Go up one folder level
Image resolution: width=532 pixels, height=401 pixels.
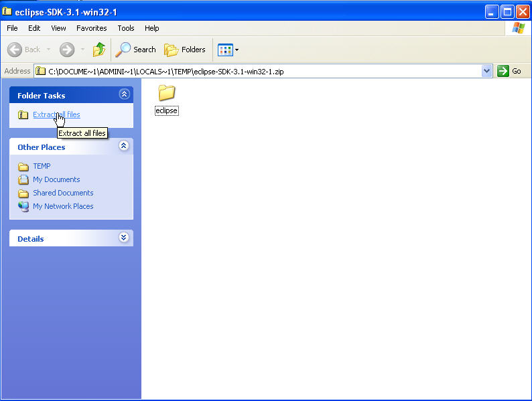pos(99,50)
